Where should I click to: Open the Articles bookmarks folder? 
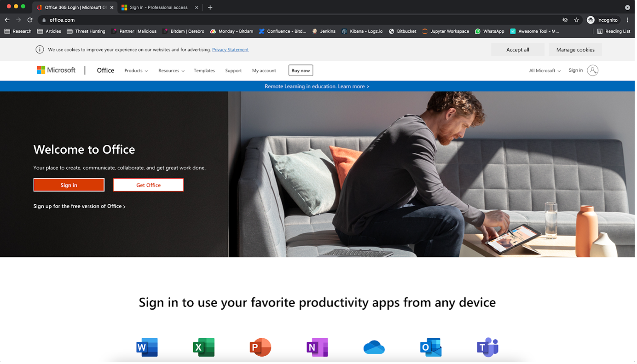(49, 31)
